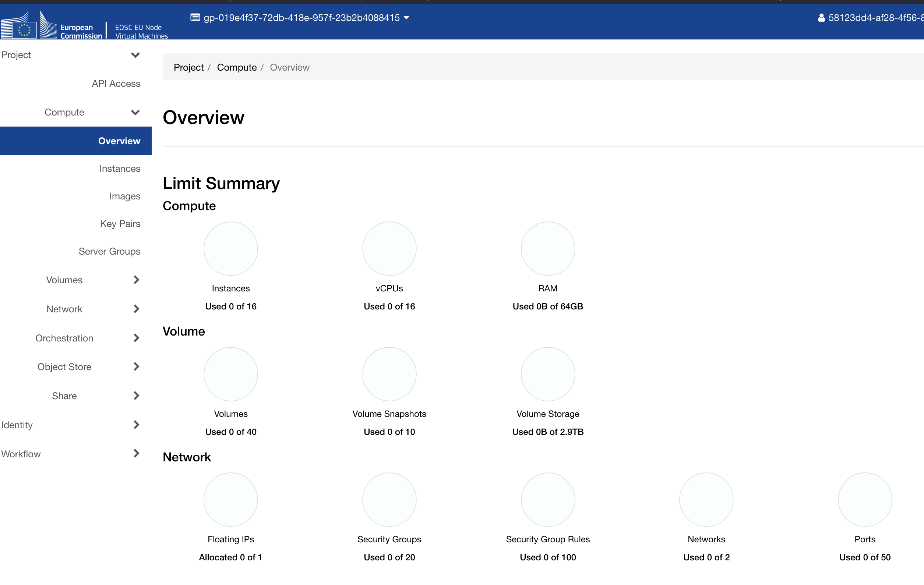Screen dimensions: 924x585
Task: Expand the Identity section chevron
Action: pos(136,425)
